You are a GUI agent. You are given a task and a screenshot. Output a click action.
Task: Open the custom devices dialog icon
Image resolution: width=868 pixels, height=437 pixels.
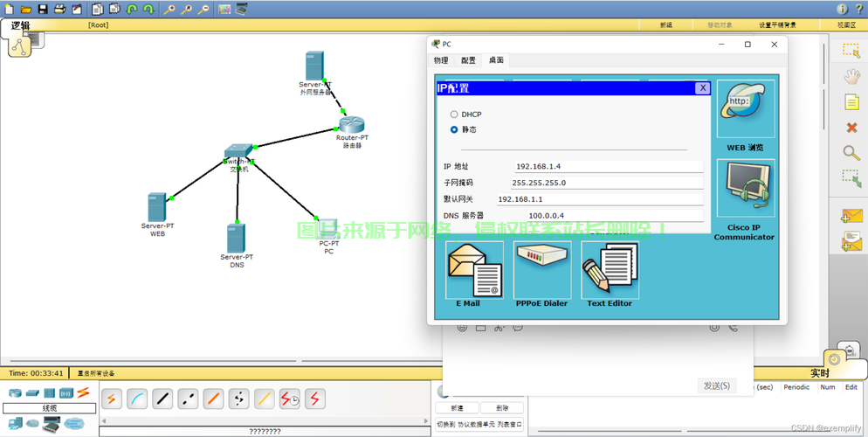[x=241, y=9]
